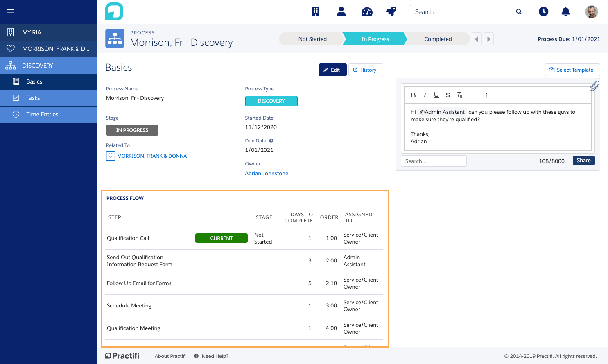The width and height of the screenshot is (608, 364).
Task: Click the ASSIGNED TO column header
Action: tap(359, 217)
